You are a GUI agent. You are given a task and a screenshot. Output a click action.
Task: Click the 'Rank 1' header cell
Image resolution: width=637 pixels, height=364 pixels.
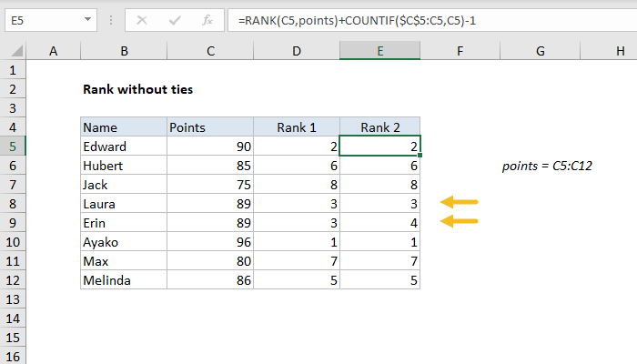pyautogui.click(x=297, y=127)
